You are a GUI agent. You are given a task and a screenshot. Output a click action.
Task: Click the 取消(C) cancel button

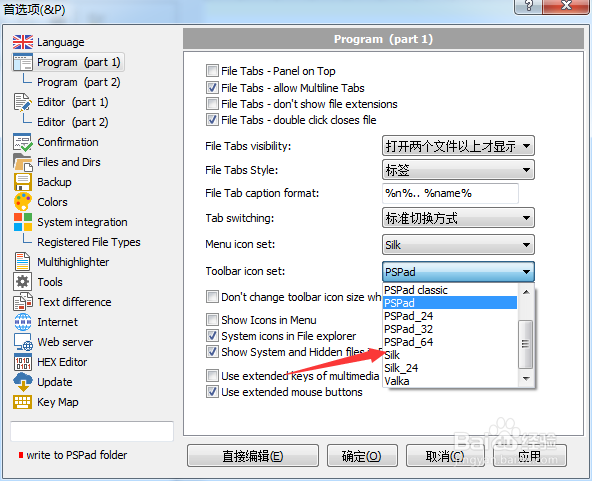(x=445, y=456)
